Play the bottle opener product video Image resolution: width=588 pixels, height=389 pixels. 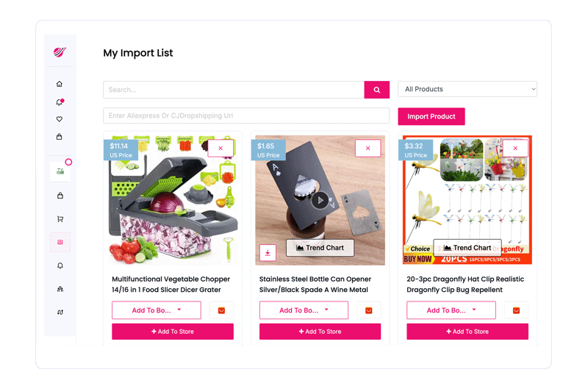pyautogui.click(x=320, y=200)
